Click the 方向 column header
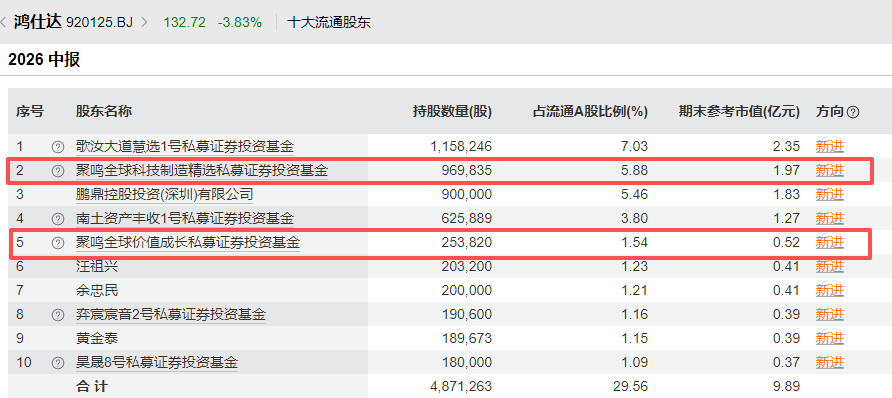Viewport: 892px width, 398px height. (829, 111)
